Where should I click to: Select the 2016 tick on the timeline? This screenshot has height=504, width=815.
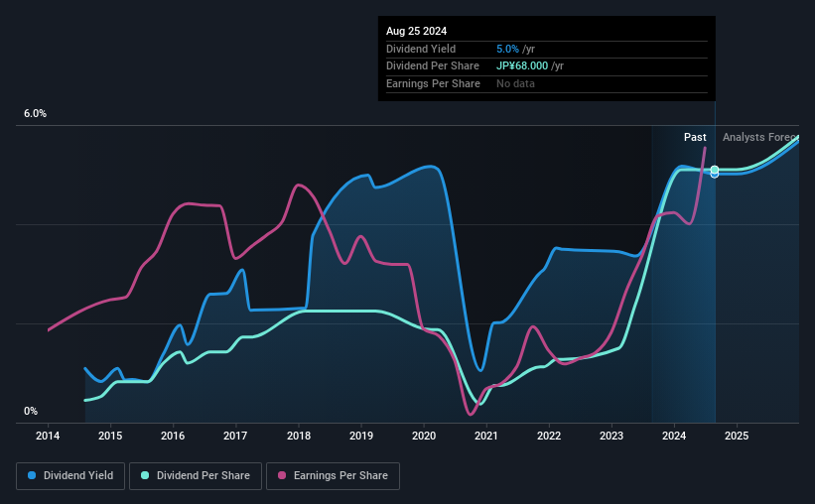(x=173, y=436)
